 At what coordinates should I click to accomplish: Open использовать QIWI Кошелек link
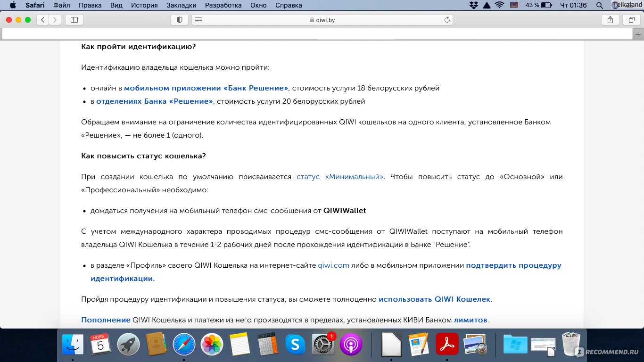pos(435,299)
